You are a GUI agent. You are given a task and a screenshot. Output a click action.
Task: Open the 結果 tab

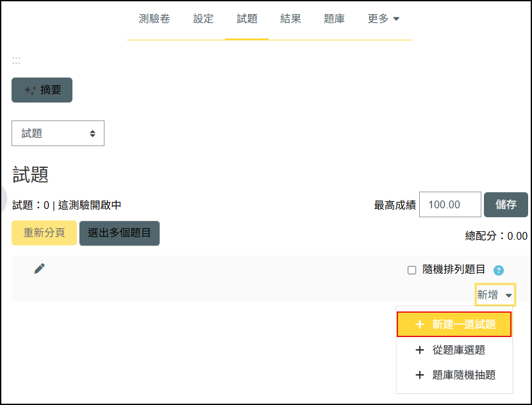coord(290,19)
